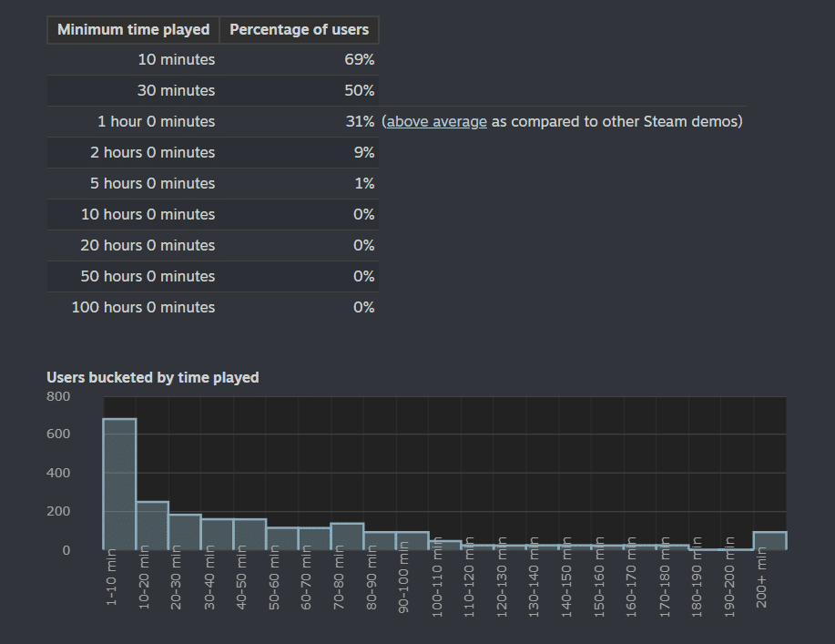This screenshot has height=644, width=835.
Task: Click the 50-60 min histogram bar
Action: click(282, 538)
